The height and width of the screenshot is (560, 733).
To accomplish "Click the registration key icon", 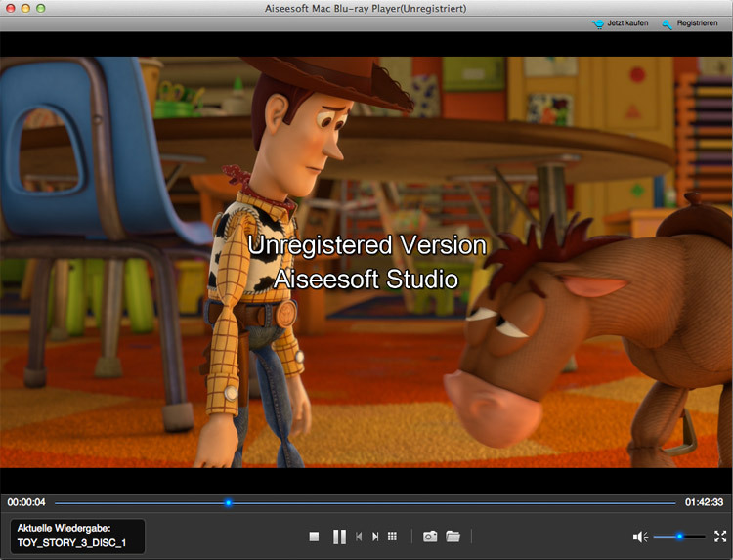I will tap(668, 23).
